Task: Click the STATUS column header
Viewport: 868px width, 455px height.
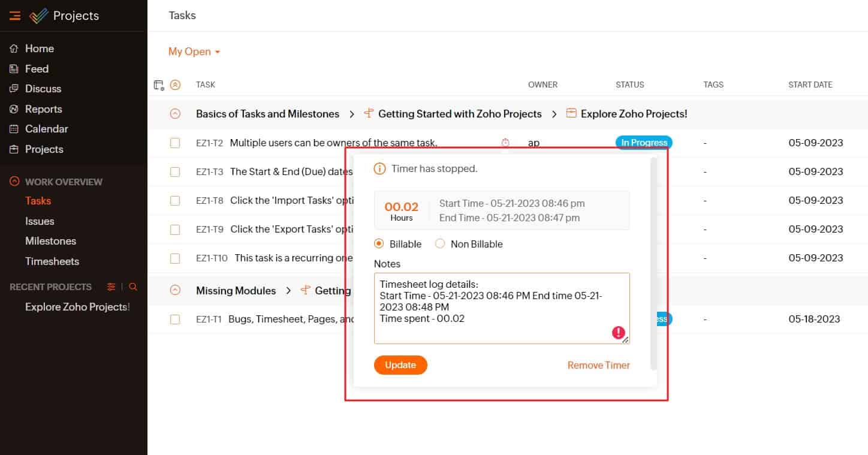Action: pos(630,85)
